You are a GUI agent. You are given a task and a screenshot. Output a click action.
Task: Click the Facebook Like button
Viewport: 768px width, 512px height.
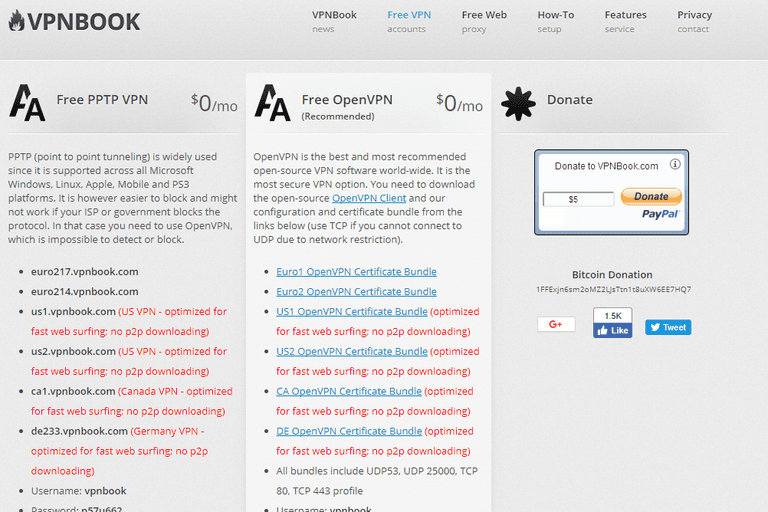click(x=613, y=331)
